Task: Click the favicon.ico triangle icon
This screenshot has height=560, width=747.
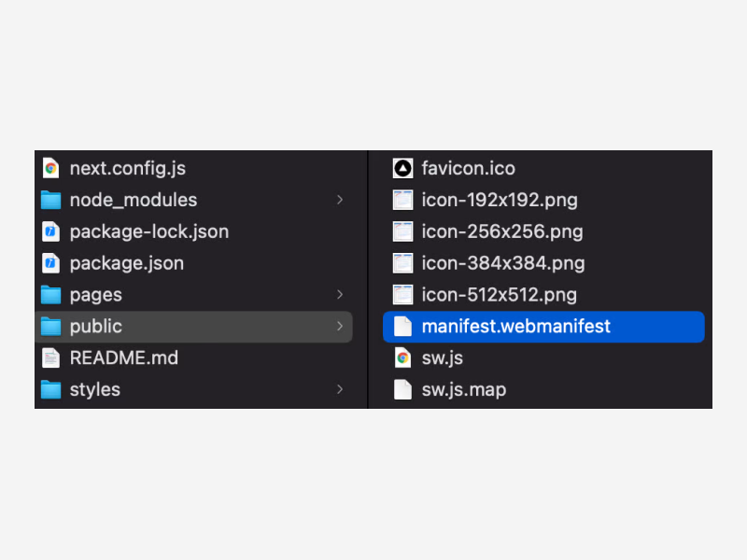Action: pos(402,168)
